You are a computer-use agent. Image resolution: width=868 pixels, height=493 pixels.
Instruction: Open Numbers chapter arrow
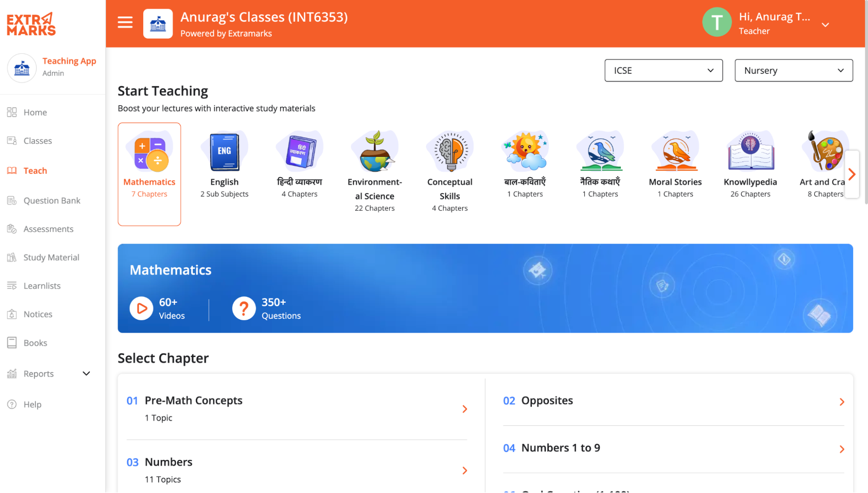point(465,471)
